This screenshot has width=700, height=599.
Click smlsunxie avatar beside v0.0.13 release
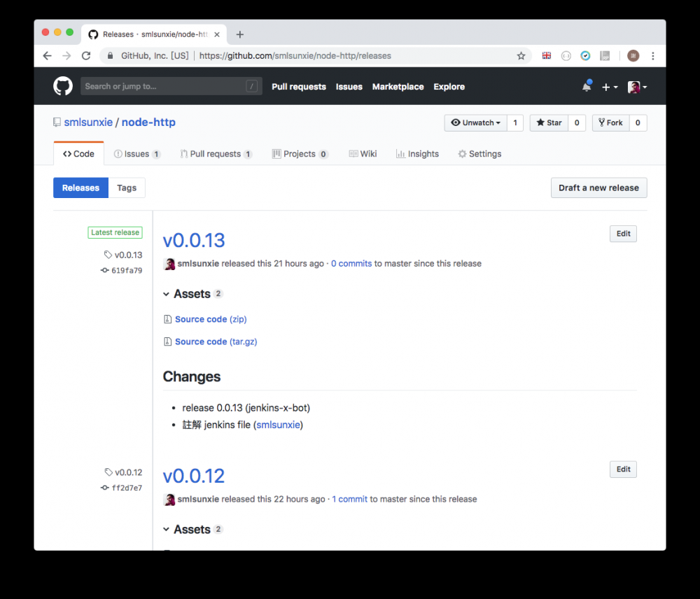point(169,265)
